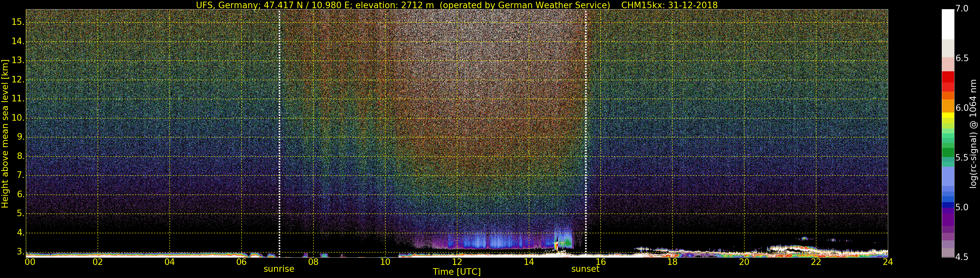Click the '6.0' colorbar tick value
Viewport: 980px width, 278px height.
coord(962,108)
